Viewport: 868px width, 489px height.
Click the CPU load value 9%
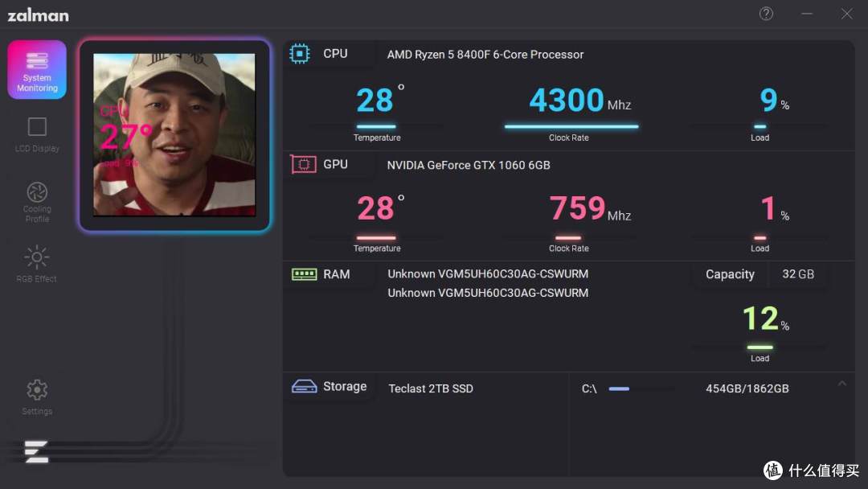(774, 101)
